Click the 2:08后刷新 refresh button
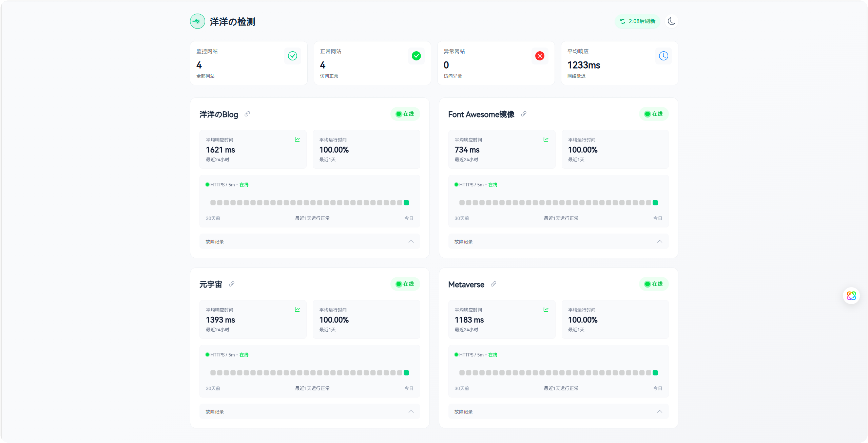 click(x=638, y=21)
